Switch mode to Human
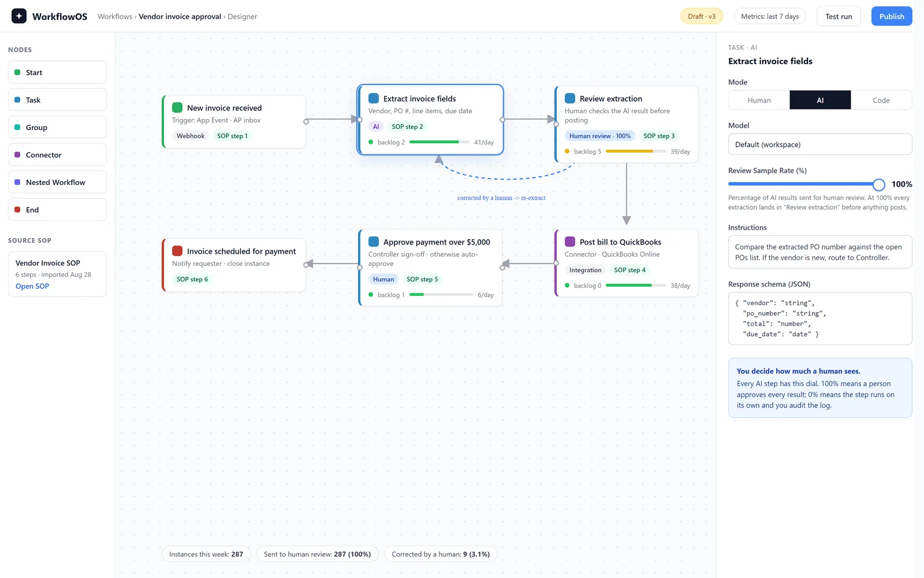The width and height of the screenshot is (924, 578). coord(759,100)
